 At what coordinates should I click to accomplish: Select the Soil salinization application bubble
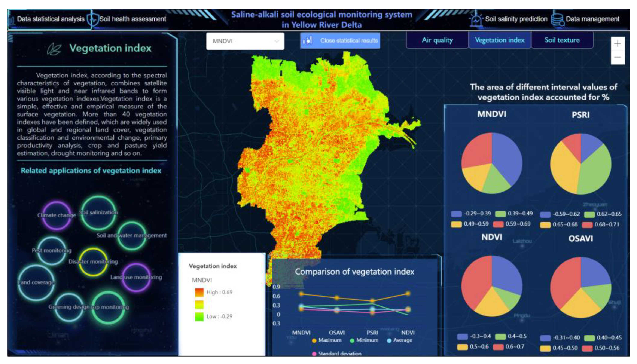98,212
